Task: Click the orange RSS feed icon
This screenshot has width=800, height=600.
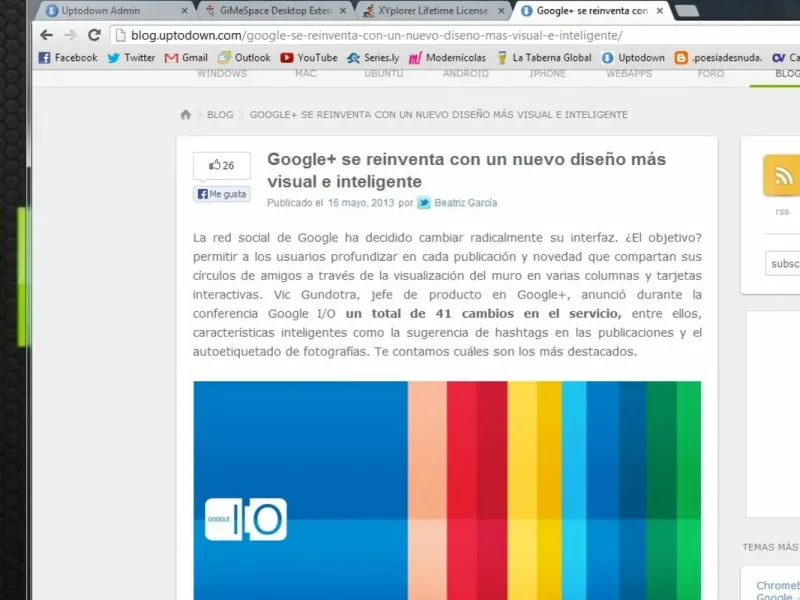Action: tap(782, 175)
